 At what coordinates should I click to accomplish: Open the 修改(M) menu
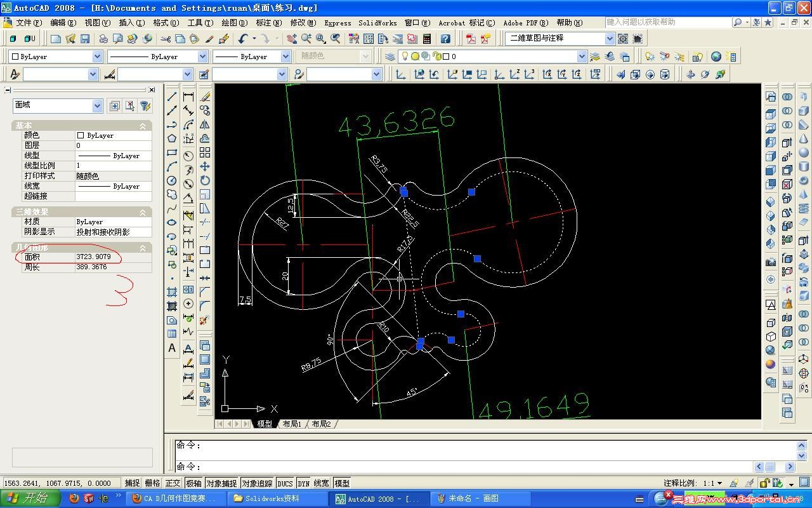coord(303,23)
